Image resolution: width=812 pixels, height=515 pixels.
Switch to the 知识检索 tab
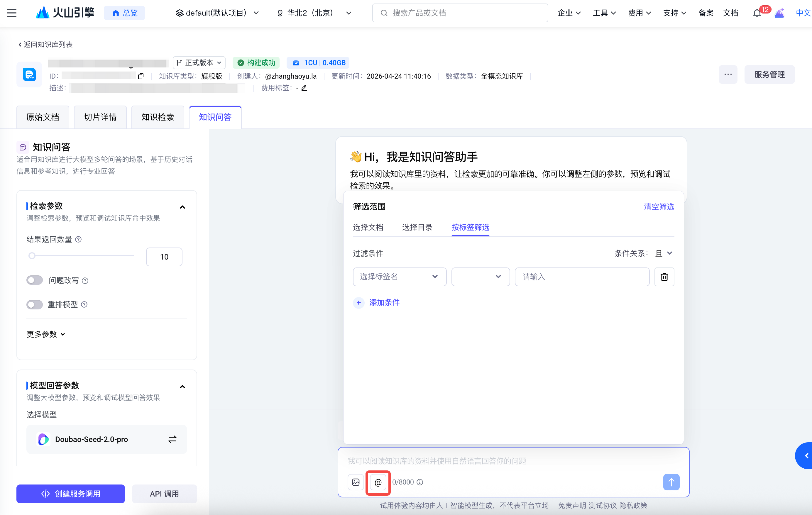pos(158,117)
